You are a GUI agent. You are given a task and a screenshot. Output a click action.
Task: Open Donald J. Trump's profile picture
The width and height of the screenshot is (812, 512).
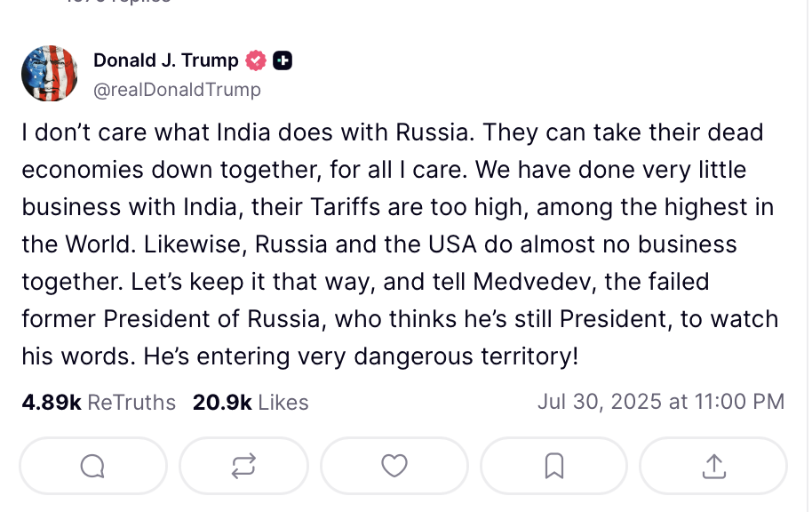[50, 73]
